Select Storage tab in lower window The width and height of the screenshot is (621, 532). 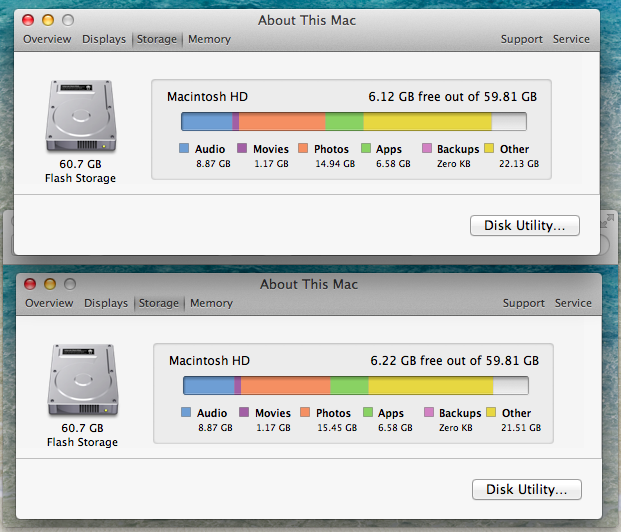click(x=159, y=303)
